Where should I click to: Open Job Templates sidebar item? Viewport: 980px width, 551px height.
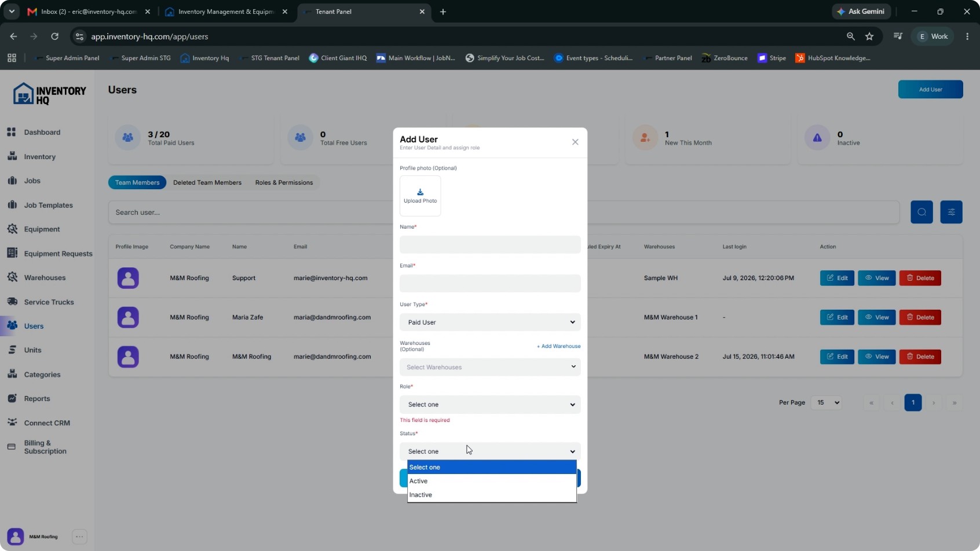tap(48, 205)
